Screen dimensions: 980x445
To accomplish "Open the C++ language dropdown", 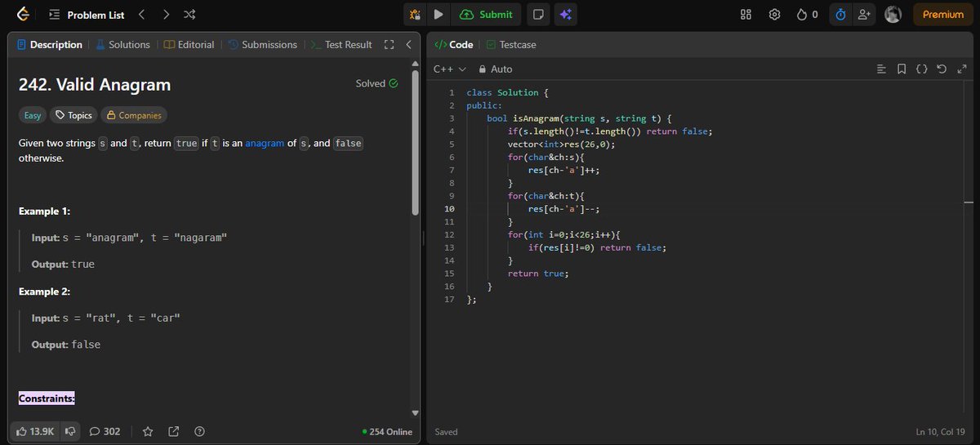I will (x=449, y=69).
